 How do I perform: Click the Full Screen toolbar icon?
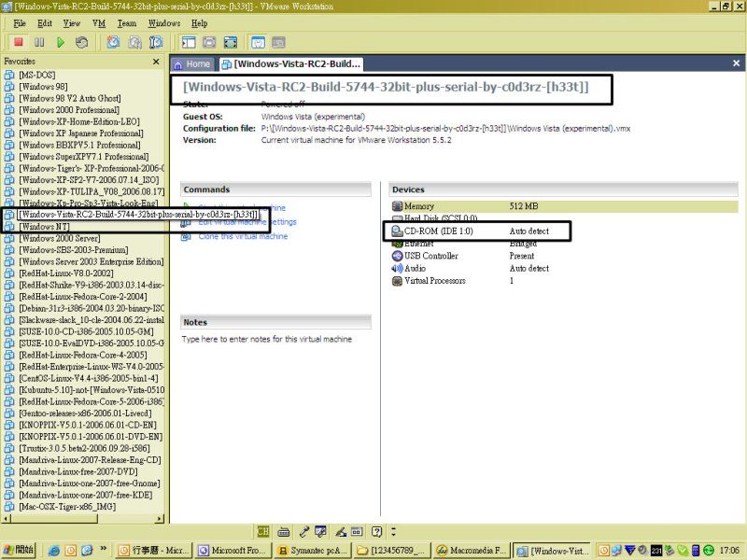(231, 42)
